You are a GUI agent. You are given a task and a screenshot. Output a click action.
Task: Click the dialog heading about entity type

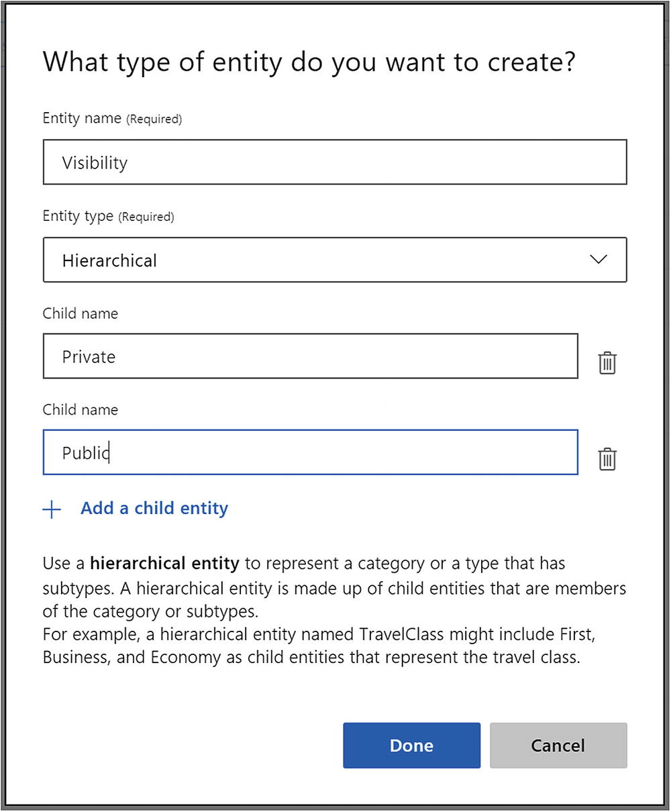pos(309,62)
